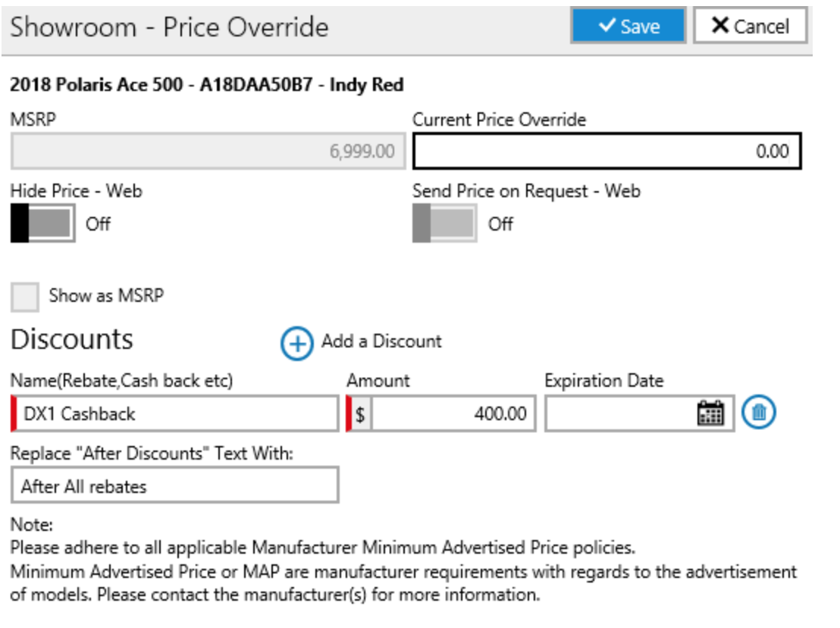
Task: Click the Off label beside Hide Price
Action: coord(98,224)
